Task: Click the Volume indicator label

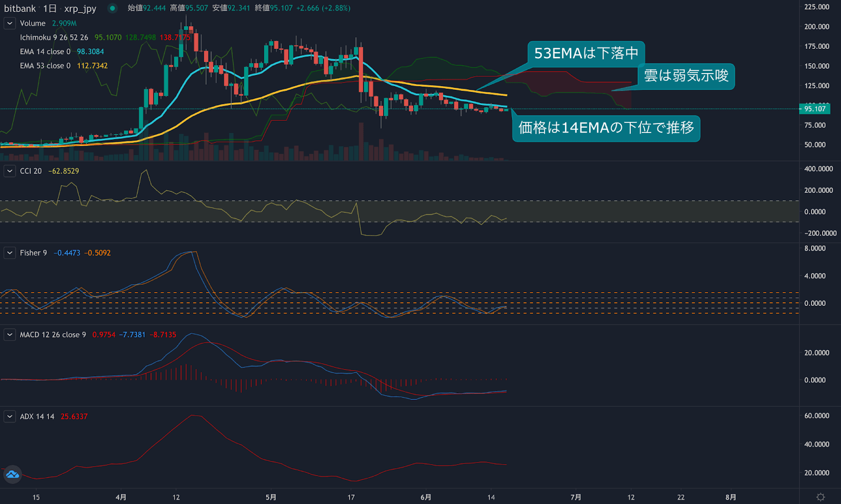Action: (x=33, y=23)
